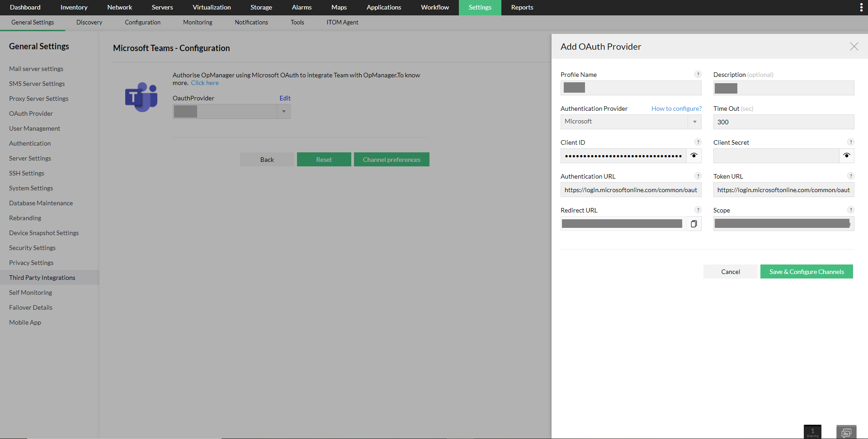Click the Authentication URL help icon
This screenshot has height=439, width=868.
point(698,176)
